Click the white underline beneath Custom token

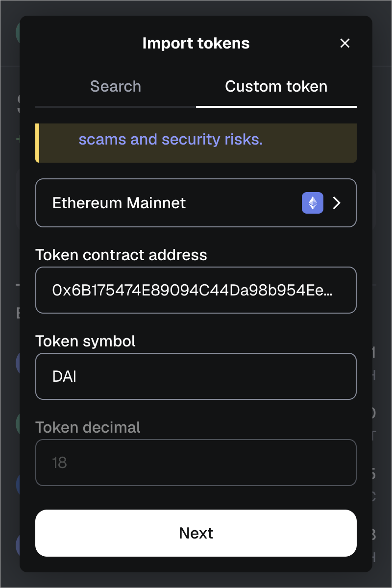click(276, 106)
